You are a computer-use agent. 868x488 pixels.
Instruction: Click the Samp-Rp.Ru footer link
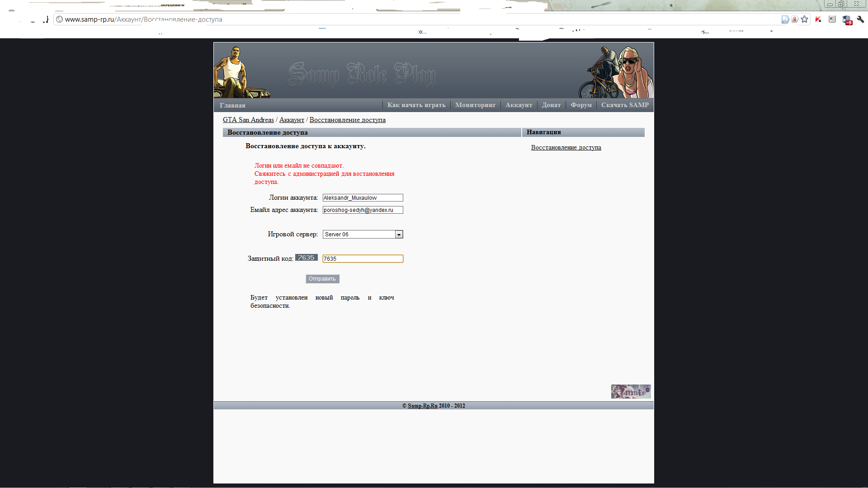pyautogui.click(x=422, y=406)
